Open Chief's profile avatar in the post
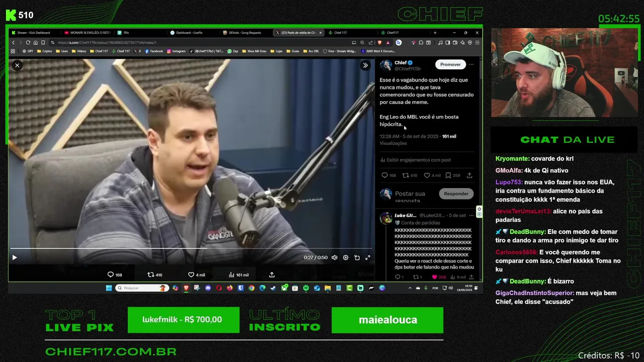Image resolution: width=644 pixels, height=362 pixels. click(386, 65)
